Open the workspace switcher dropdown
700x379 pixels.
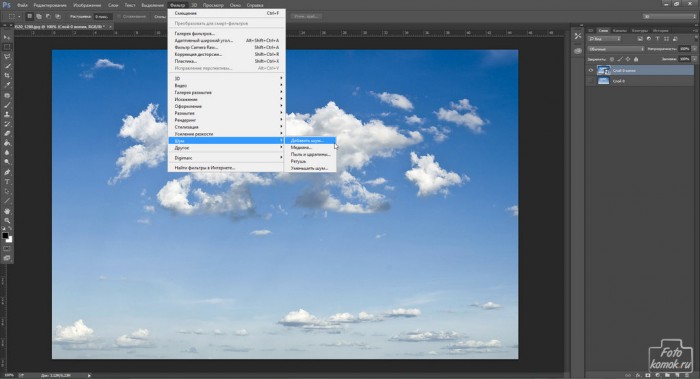pos(669,17)
